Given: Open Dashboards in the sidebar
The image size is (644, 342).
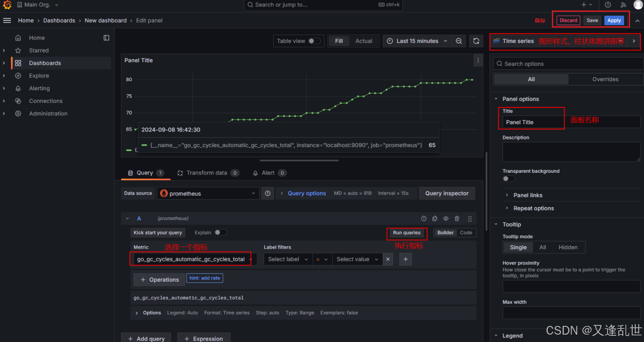Looking at the screenshot, I should pos(45,63).
